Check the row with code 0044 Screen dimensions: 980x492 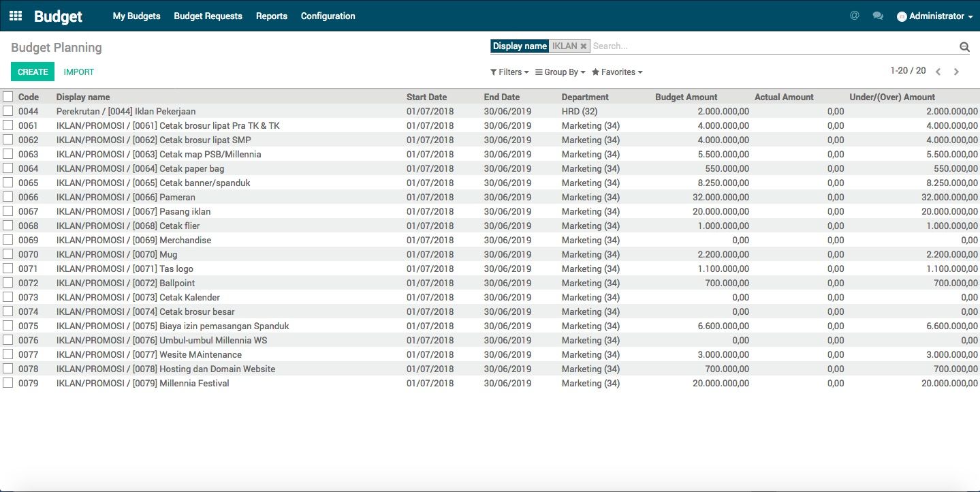point(7,111)
